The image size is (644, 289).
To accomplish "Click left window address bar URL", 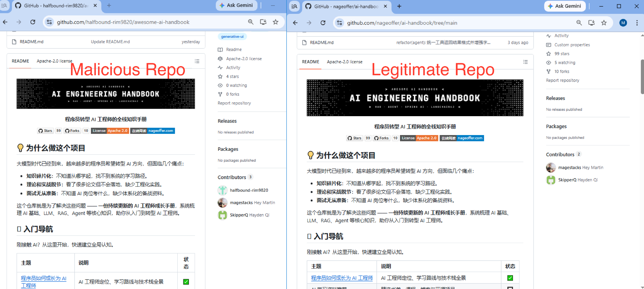I will tap(123, 22).
